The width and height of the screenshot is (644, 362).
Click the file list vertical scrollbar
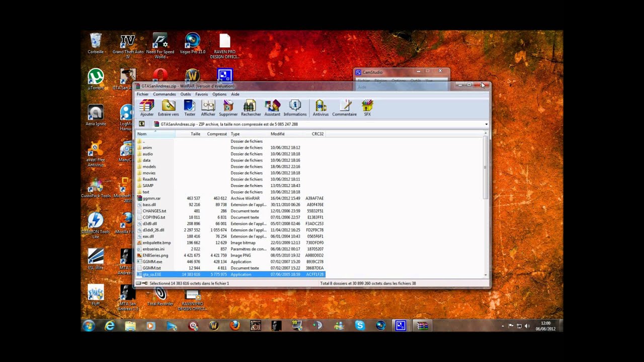click(486, 168)
